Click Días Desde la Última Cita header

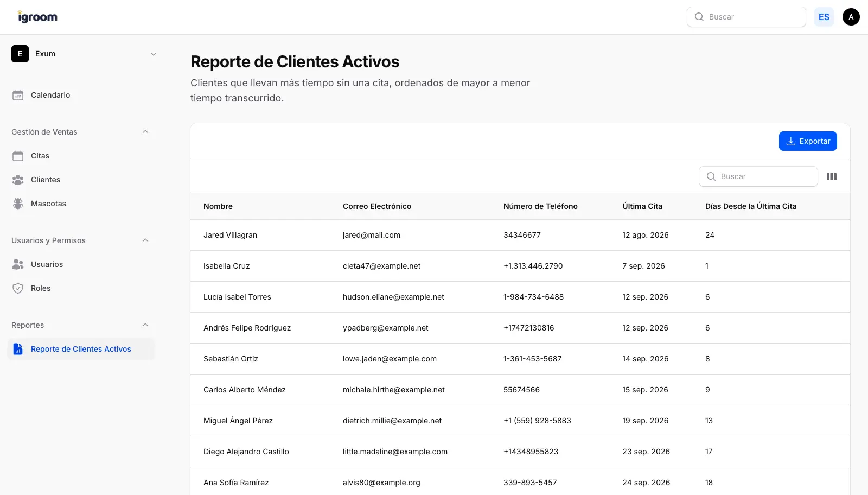(751, 206)
